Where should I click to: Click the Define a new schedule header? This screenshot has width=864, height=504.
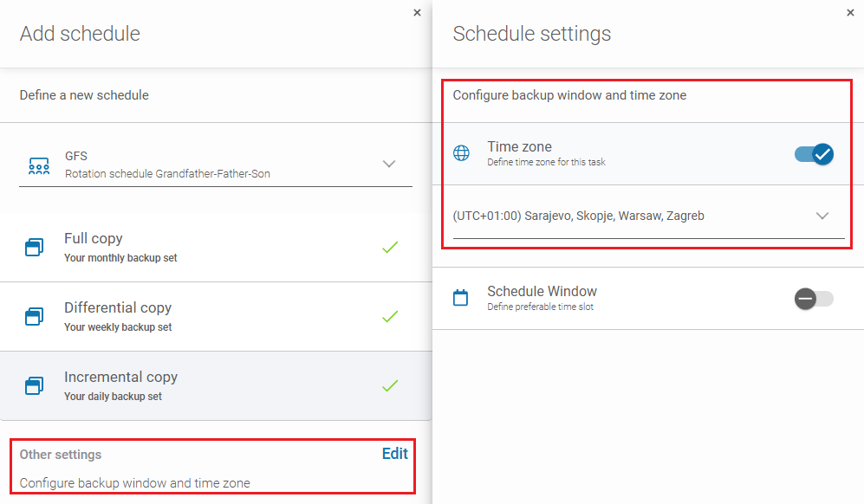click(x=84, y=95)
